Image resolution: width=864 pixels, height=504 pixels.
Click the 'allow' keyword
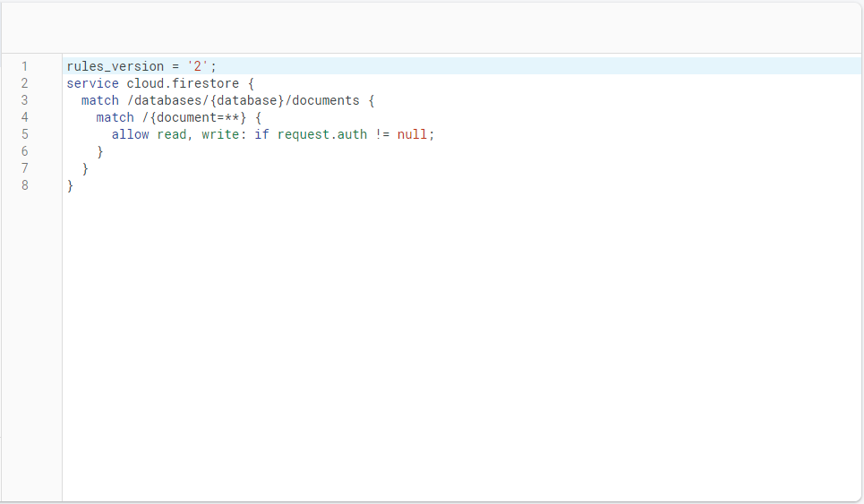click(x=130, y=135)
